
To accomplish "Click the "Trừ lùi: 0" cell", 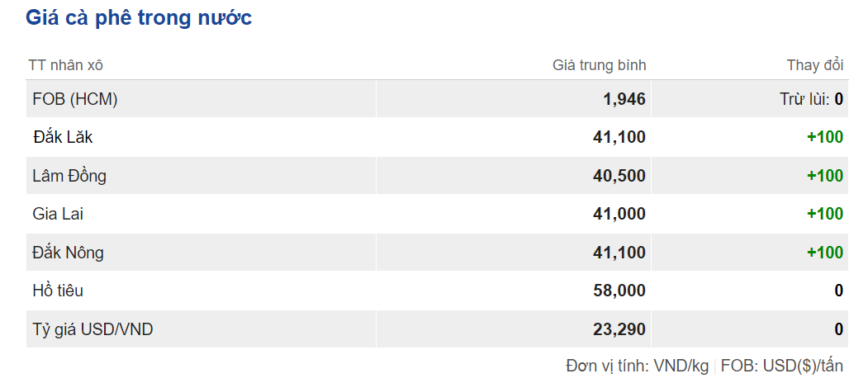I will coord(811,99).
